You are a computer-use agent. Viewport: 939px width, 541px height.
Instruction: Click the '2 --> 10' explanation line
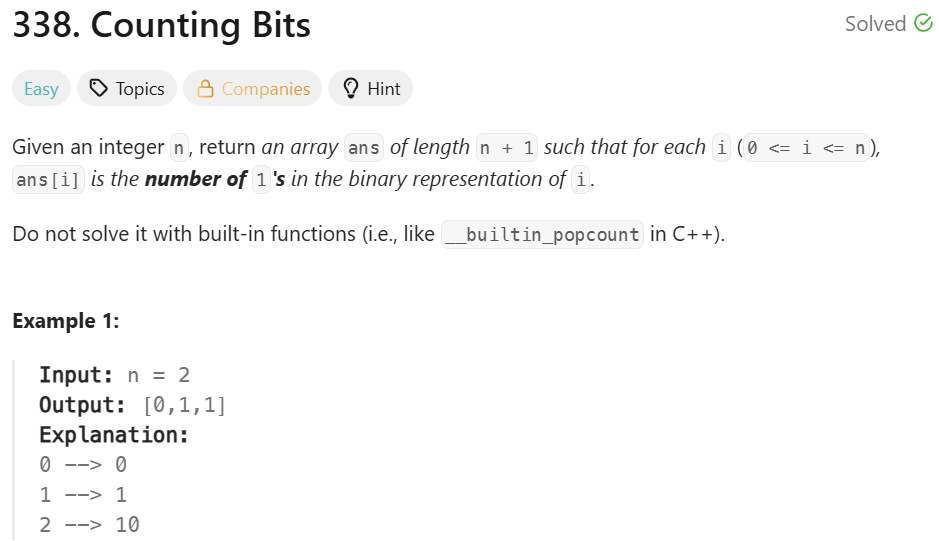tap(89, 525)
